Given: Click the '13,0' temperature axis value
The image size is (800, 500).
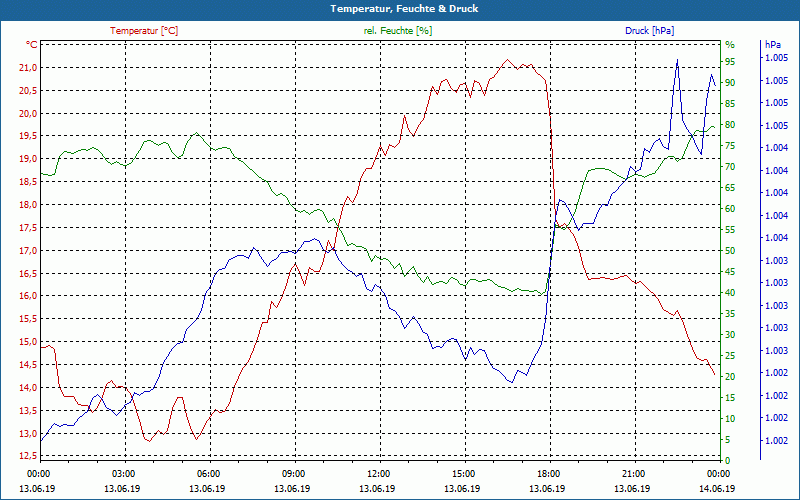Looking at the screenshot, I should coord(28,434).
